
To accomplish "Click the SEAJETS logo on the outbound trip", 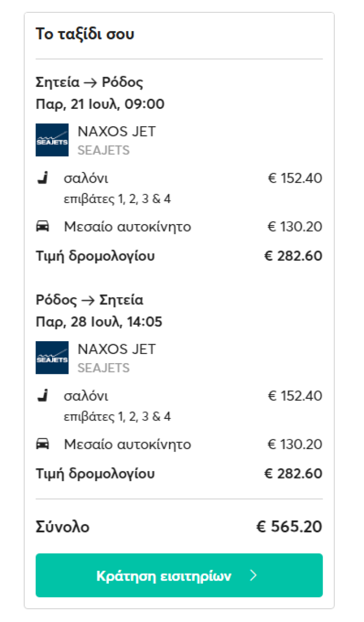I will pyautogui.click(x=52, y=140).
